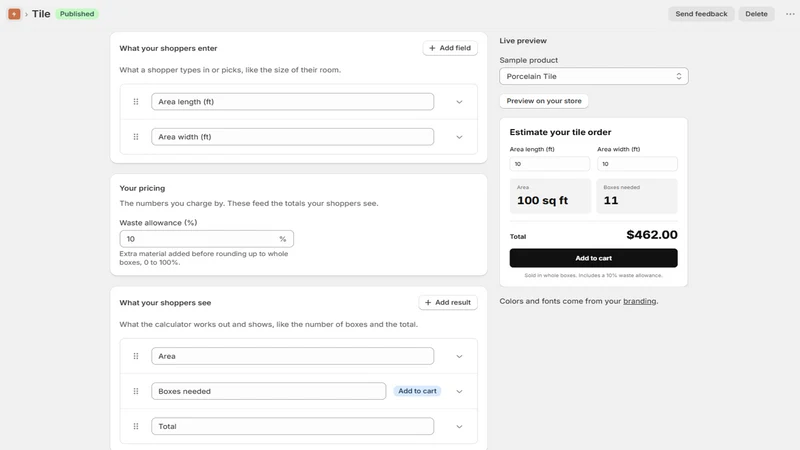Grab the drag handle for Area length field

[x=136, y=102]
